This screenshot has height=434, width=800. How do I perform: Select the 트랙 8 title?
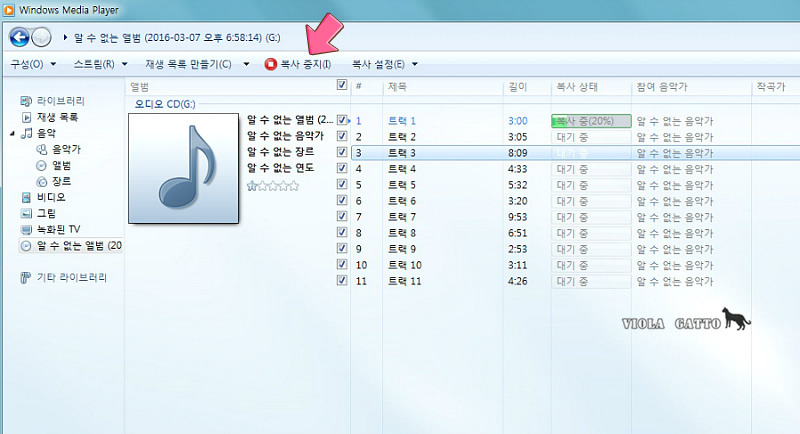(x=402, y=233)
